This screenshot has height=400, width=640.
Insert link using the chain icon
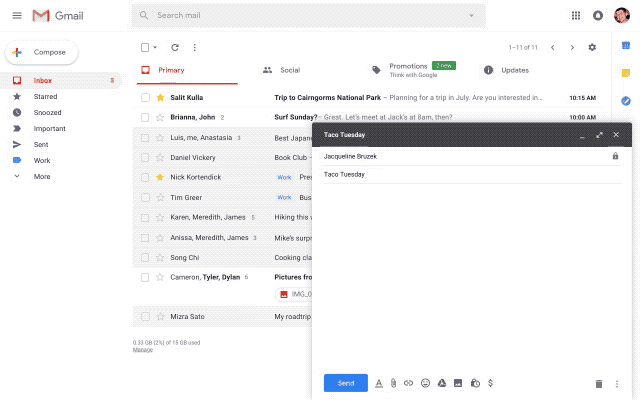(408, 383)
